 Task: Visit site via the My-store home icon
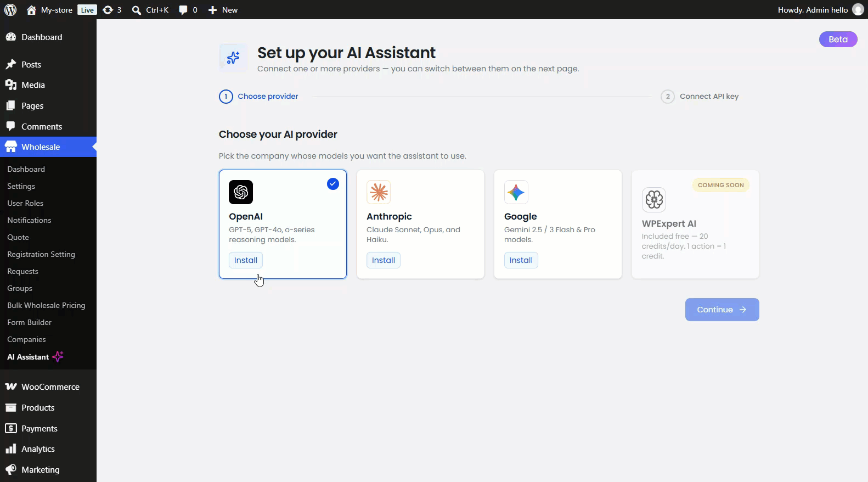point(31,10)
